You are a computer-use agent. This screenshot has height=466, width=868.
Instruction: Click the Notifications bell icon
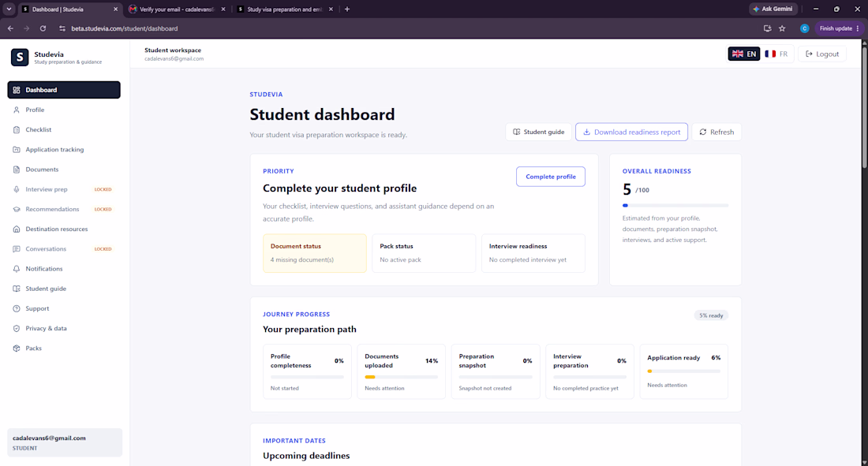tap(17, 269)
